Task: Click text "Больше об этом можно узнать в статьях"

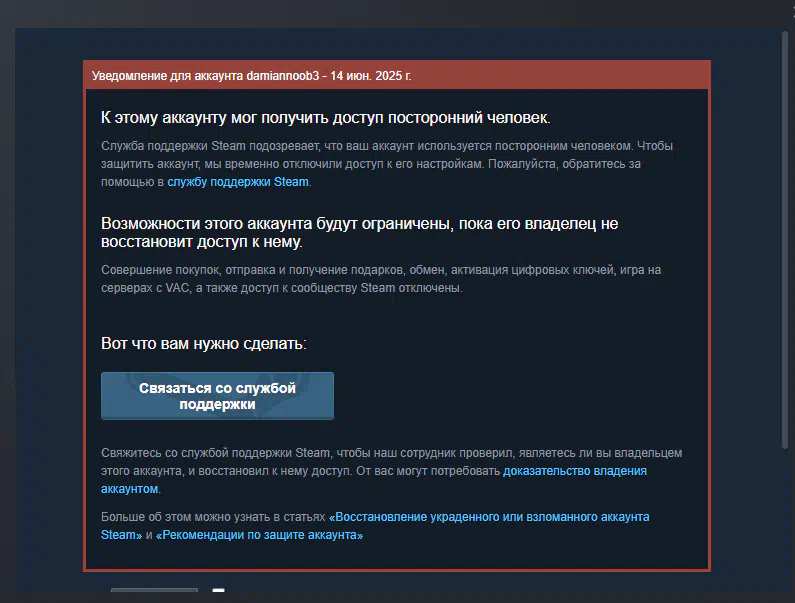Action: (x=213, y=517)
